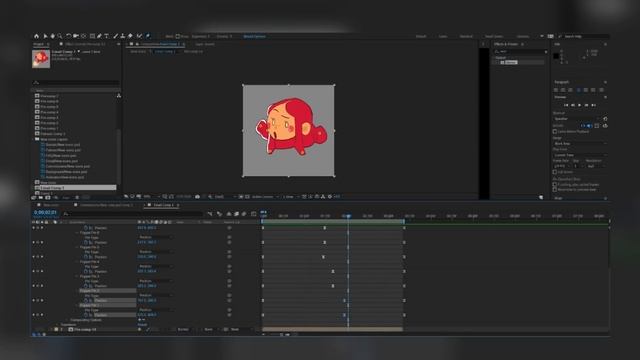
Task: Take a snapshot with the viewer camera icon
Action: [x=198, y=197]
